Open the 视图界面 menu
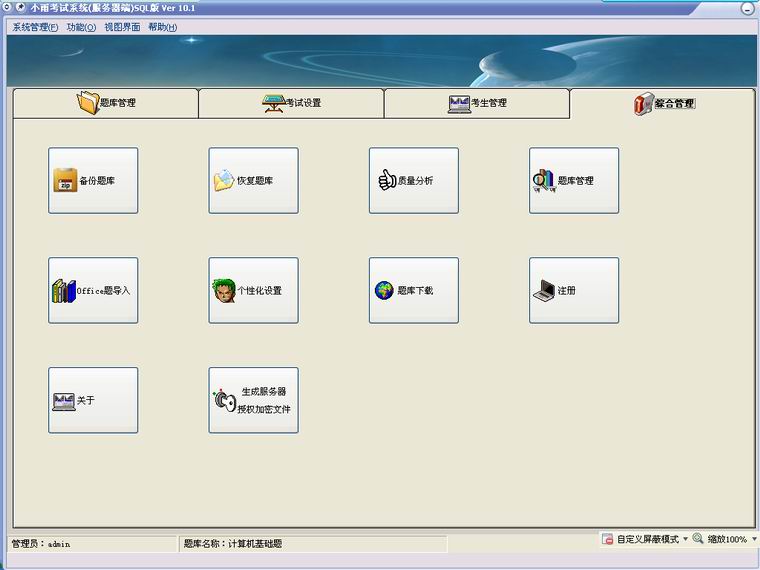Screen dimensions: 760x570 coord(122,27)
